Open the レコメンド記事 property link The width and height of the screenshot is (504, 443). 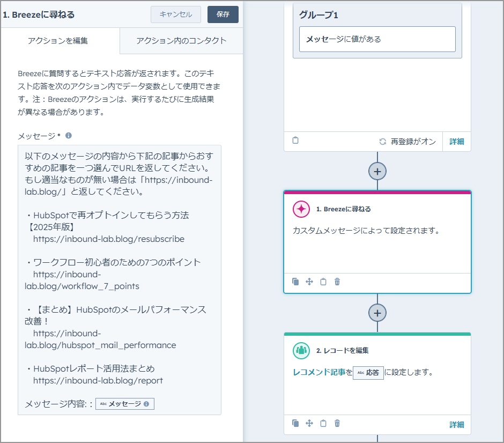tap(319, 372)
